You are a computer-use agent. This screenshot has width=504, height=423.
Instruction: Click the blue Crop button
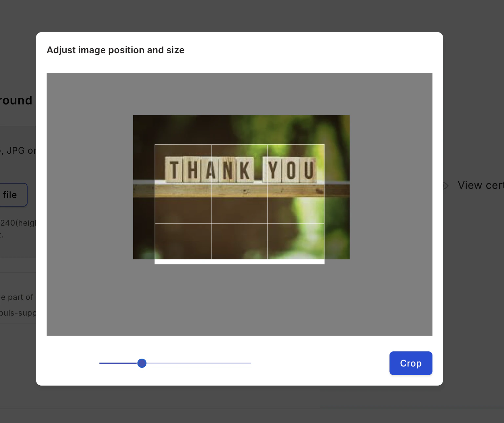[x=410, y=363]
